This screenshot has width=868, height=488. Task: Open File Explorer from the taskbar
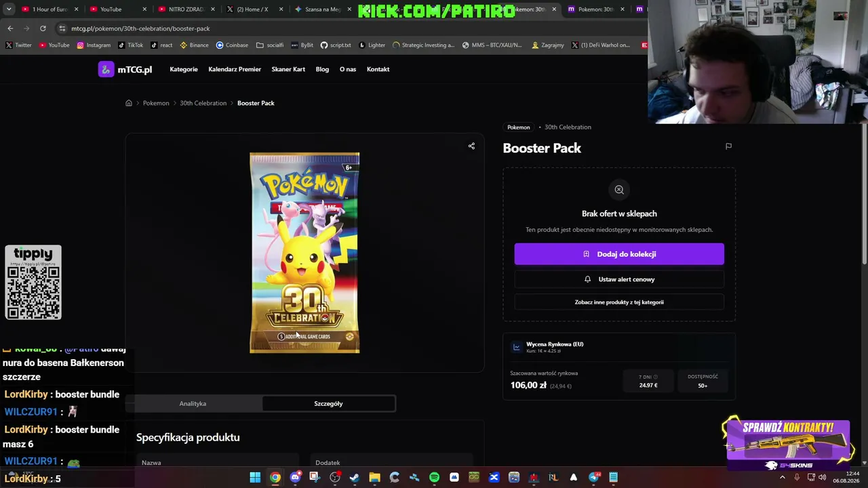[374, 477]
